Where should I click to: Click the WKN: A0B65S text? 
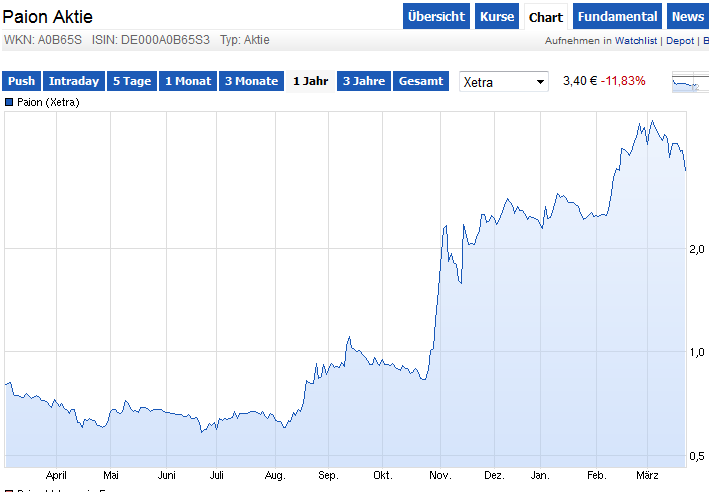click(x=43, y=40)
